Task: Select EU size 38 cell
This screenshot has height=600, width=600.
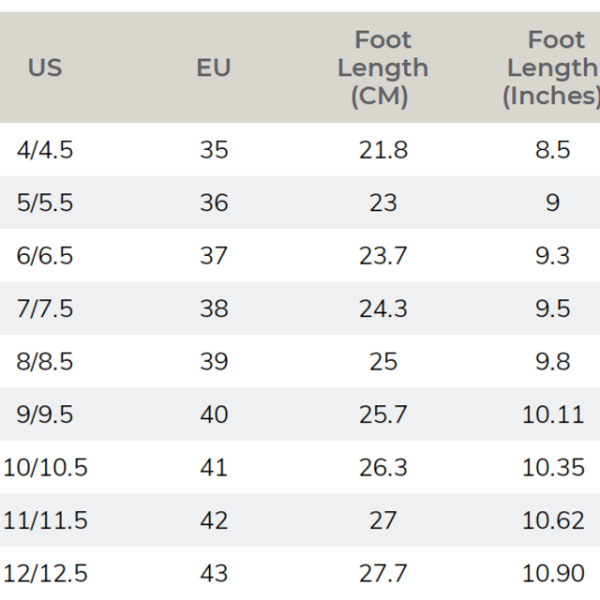Action: click(214, 309)
